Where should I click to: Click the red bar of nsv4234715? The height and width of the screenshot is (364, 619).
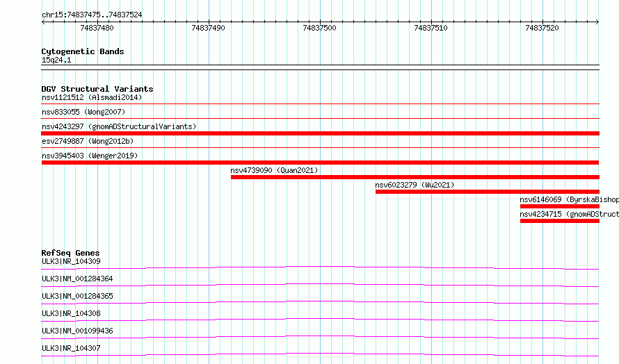(x=560, y=221)
